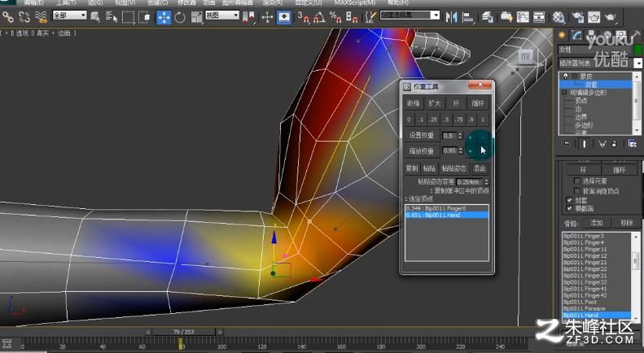Open the Curve Editor icon

point(523,17)
